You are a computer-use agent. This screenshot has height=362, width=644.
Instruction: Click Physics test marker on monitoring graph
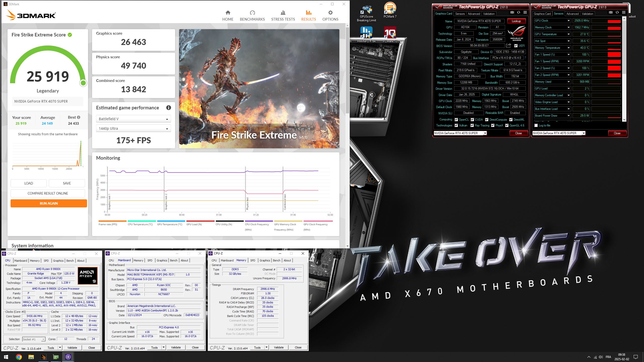247,204
